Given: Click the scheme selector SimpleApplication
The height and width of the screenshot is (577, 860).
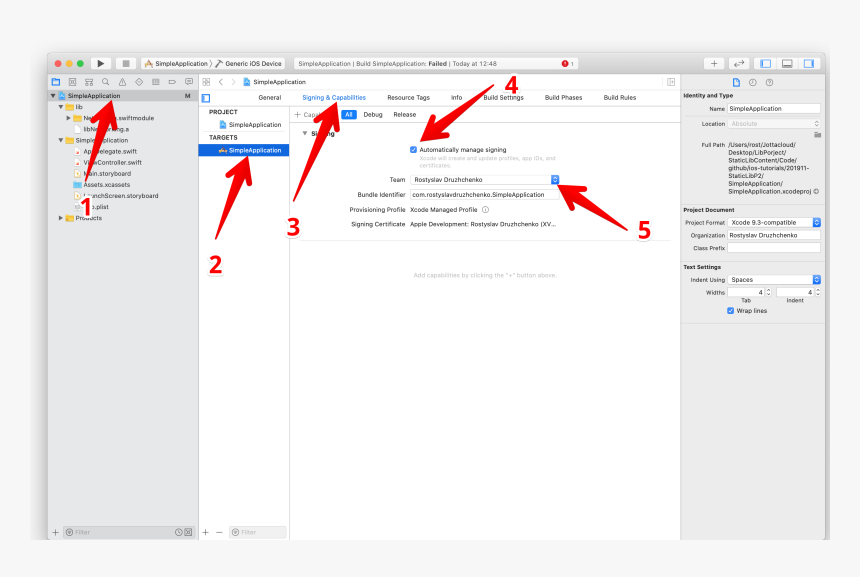Looking at the screenshot, I should coord(177,64).
